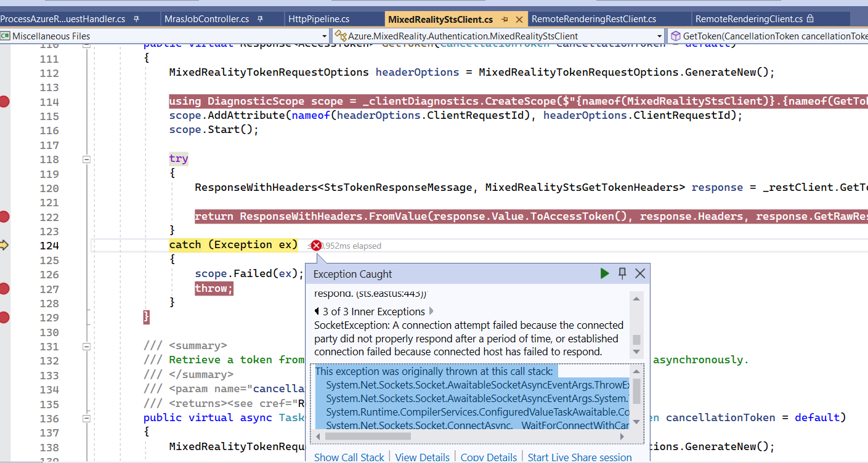
Task: Click the C# file icon beside Miscellaneous Files
Action: 6,36
